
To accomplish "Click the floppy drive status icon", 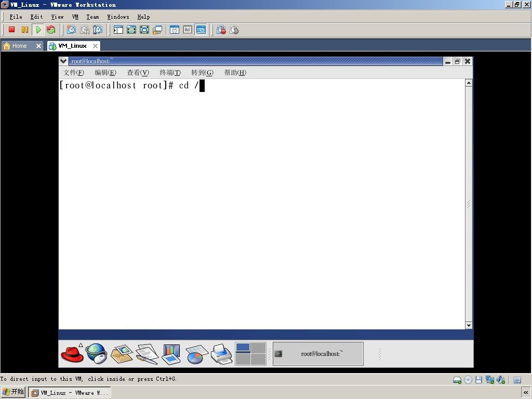I will [478, 380].
